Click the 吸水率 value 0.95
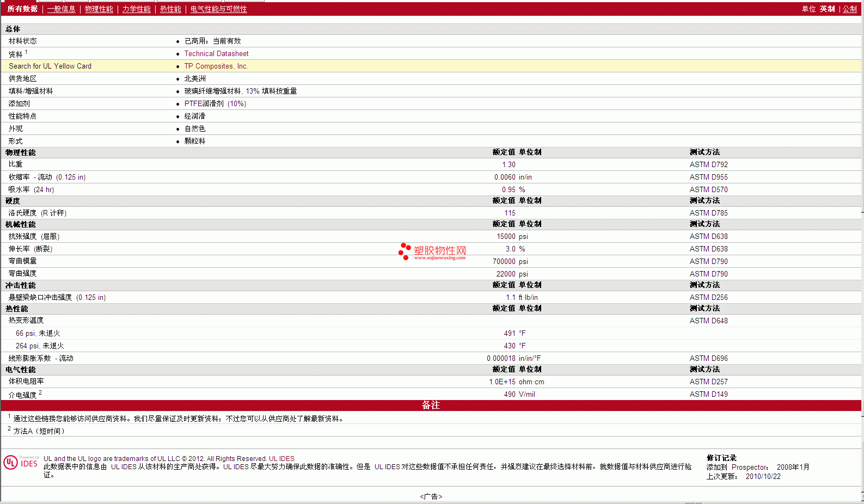The height and width of the screenshot is (504, 864). pyautogui.click(x=508, y=189)
